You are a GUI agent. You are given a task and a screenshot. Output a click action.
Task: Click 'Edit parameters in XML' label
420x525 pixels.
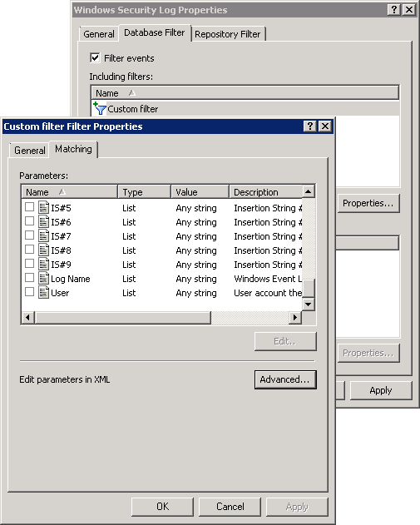[x=65, y=379]
